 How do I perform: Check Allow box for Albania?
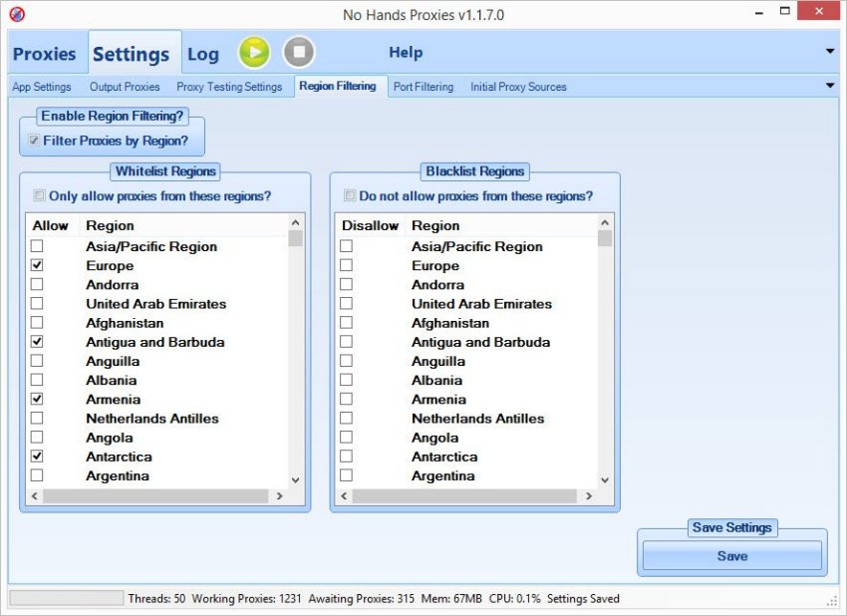(x=37, y=380)
